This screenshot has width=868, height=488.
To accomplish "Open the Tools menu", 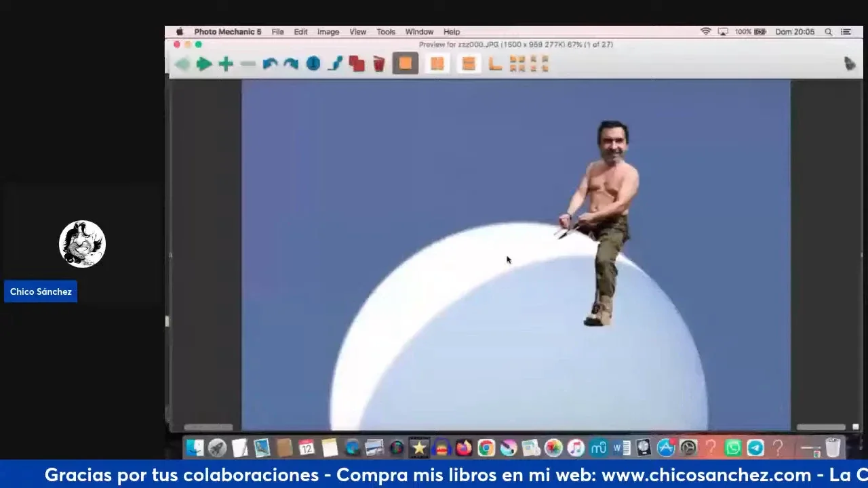I will (386, 32).
